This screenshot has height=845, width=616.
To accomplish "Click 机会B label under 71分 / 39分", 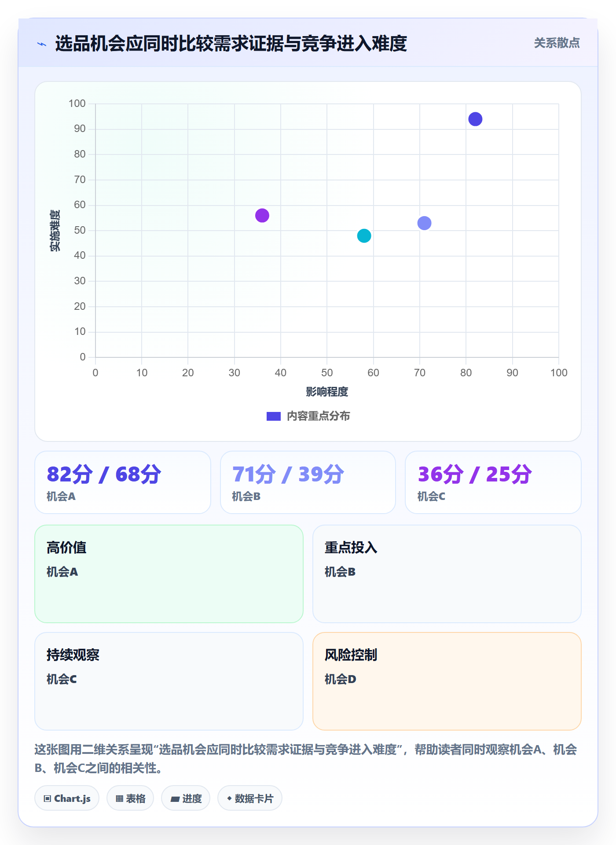I will pyautogui.click(x=246, y=496).
